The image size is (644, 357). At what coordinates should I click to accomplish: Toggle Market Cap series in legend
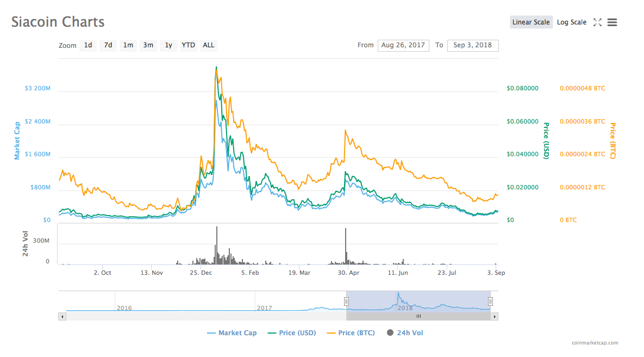tap(232, 333)
